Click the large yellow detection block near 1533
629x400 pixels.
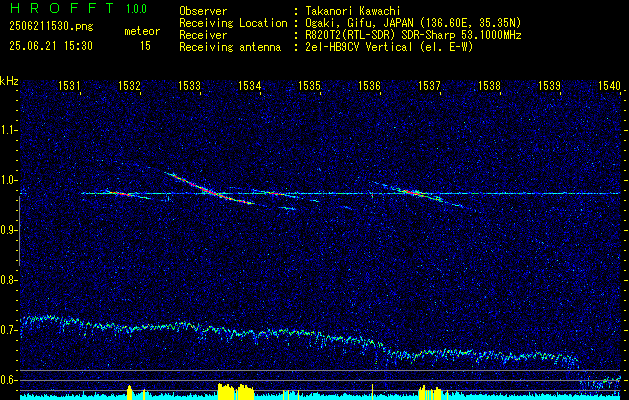pyautogui.click(x=236, y=392)
